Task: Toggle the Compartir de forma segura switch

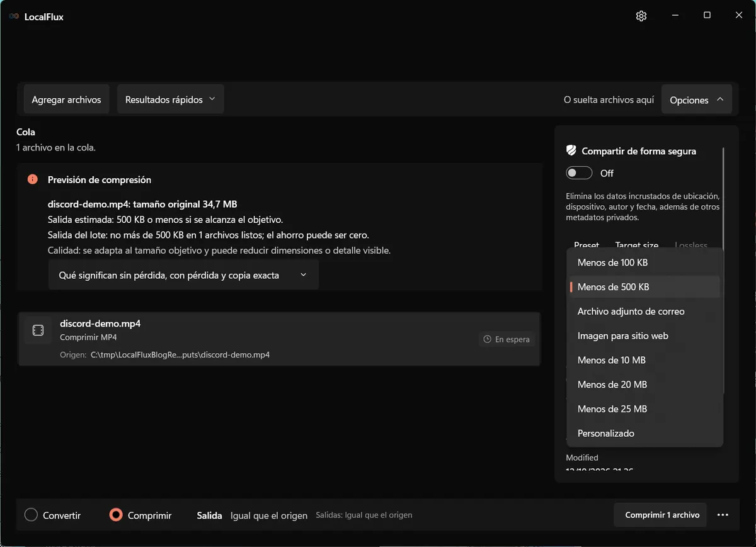Action: [x=579, y=173]
